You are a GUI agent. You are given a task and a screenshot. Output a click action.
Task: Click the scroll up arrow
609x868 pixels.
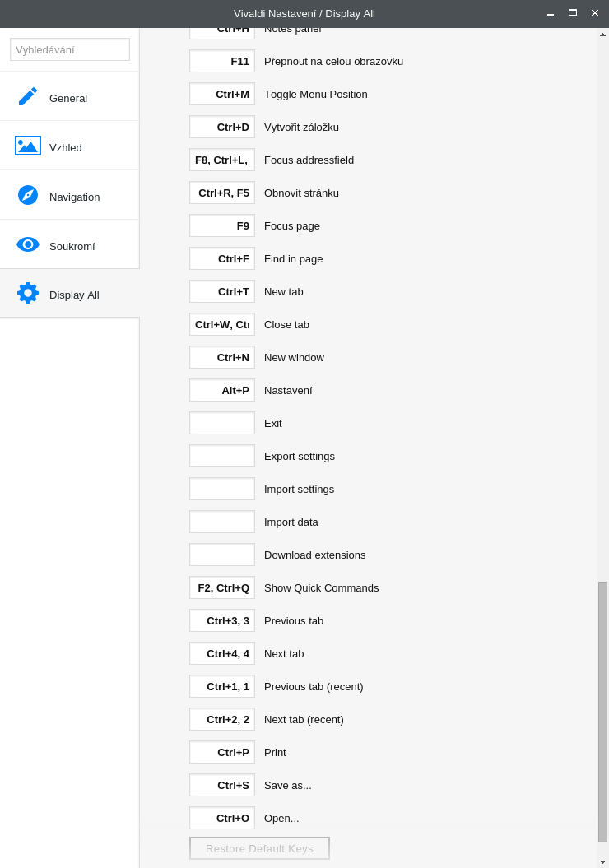click(x=602, y=35)
